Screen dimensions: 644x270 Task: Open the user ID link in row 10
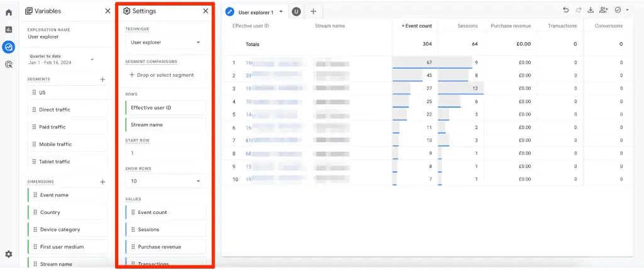click(274, 179)
